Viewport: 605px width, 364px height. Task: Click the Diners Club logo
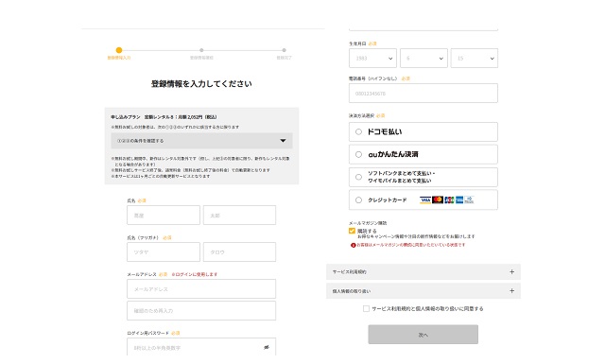click(x=469, y=199)
